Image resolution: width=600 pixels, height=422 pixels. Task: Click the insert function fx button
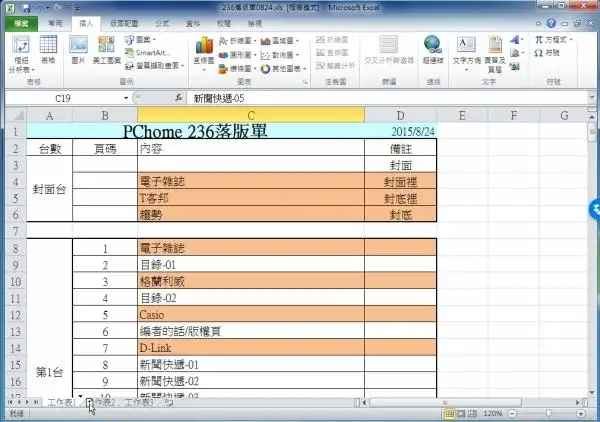pyautogui.click(x=178, y=98)
